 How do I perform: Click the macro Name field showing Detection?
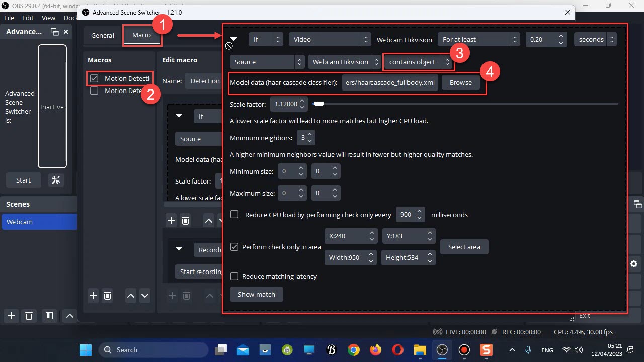pyautogui.click(x=204, y=81)
